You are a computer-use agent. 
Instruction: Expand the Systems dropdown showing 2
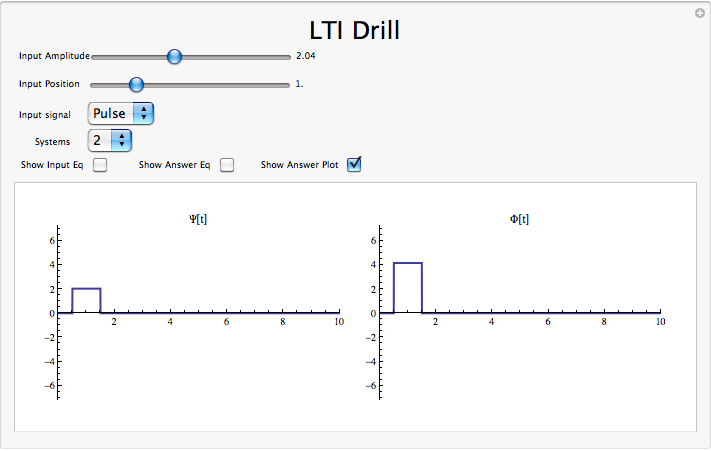[x=109, y=141]
